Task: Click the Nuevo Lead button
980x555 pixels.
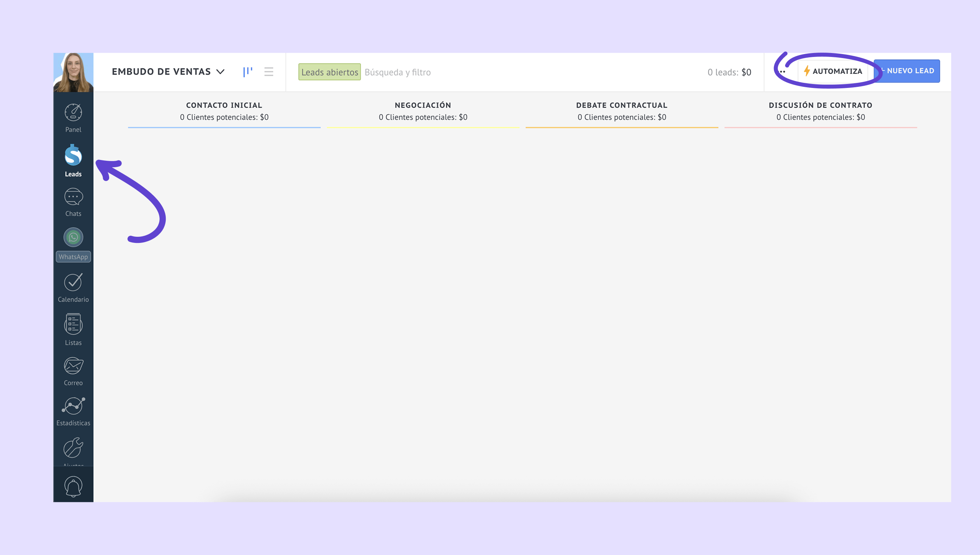Action: point(907,71)
